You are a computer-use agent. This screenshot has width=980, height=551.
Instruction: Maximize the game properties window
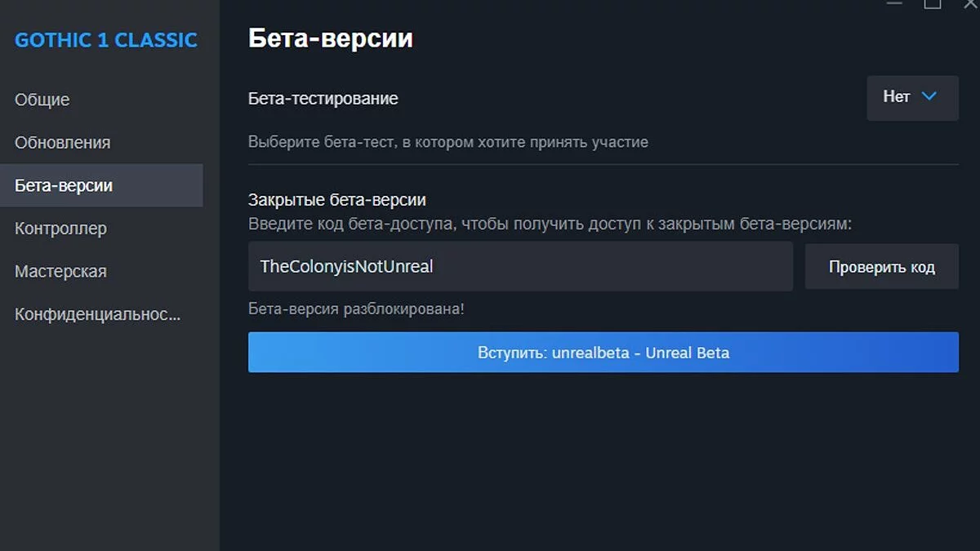pos(932,4)
